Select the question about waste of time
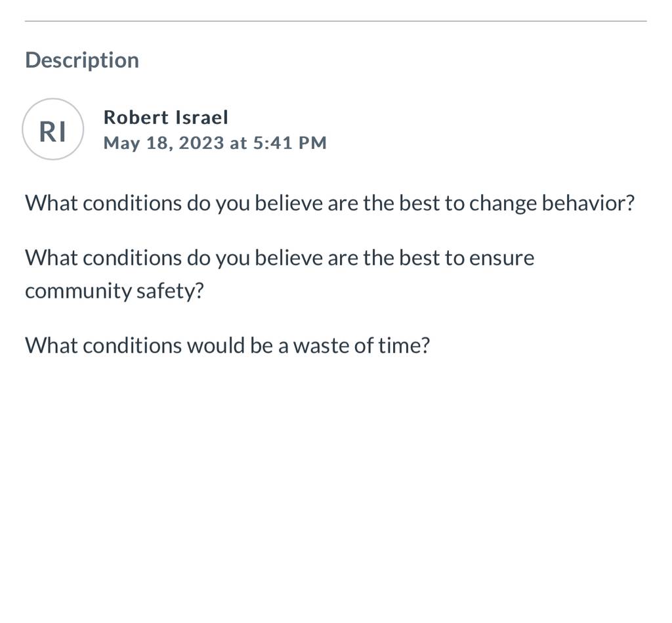672x623 pixels. [227, 345]
